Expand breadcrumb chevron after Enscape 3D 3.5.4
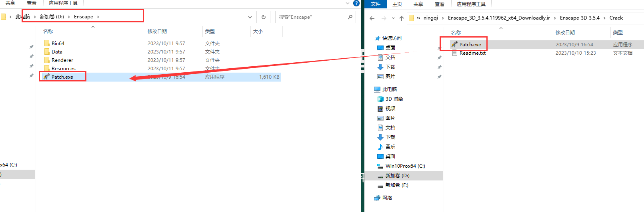The height and width of the screenshot is (212, 644). tap(604, 18)
